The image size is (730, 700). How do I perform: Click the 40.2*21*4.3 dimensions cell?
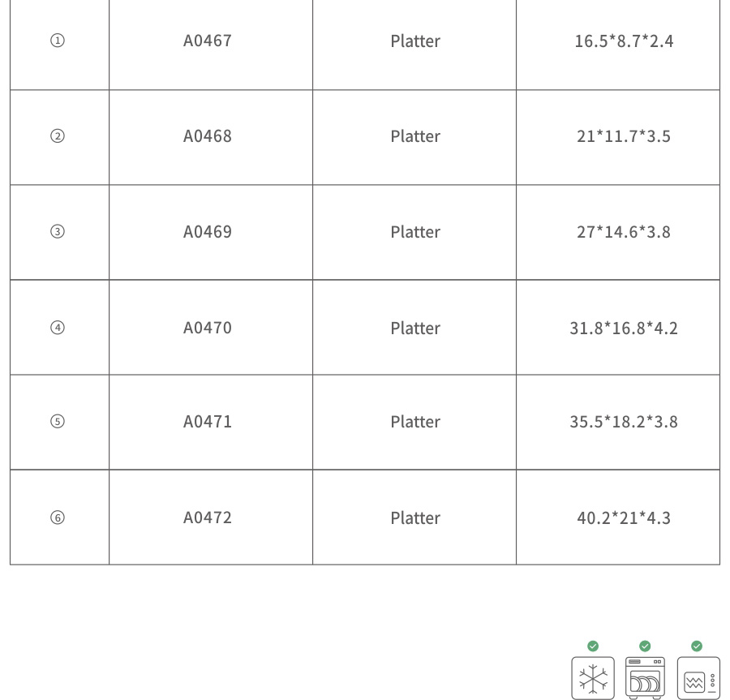(624, 517)
